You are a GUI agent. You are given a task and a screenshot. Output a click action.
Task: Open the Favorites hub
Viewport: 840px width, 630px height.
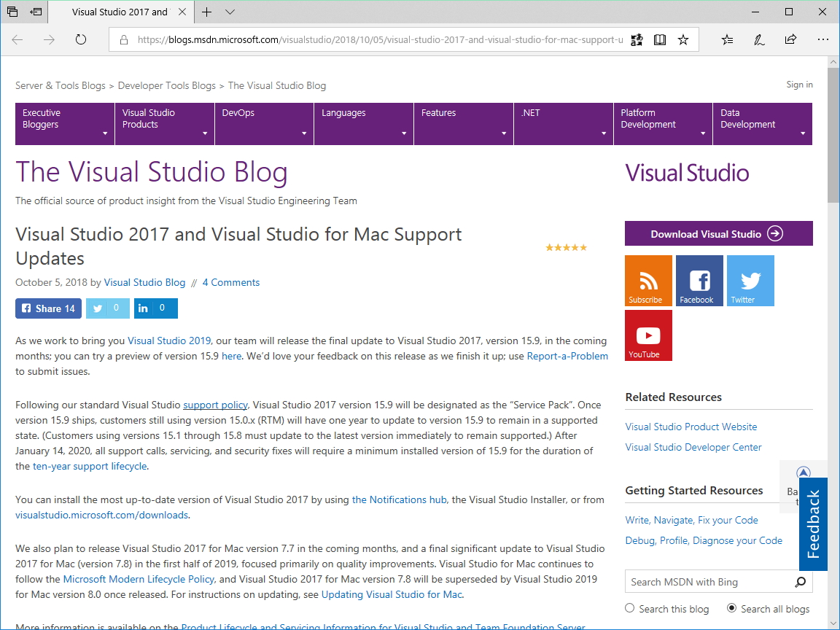727,39
